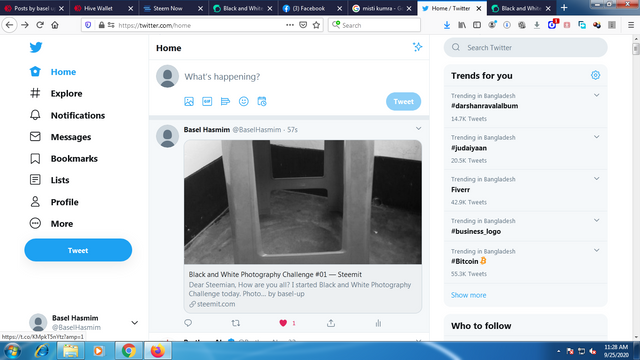Launch Internet Explorer from taskbar
Viewport: 640px width, 360px height.
(42, 351)
